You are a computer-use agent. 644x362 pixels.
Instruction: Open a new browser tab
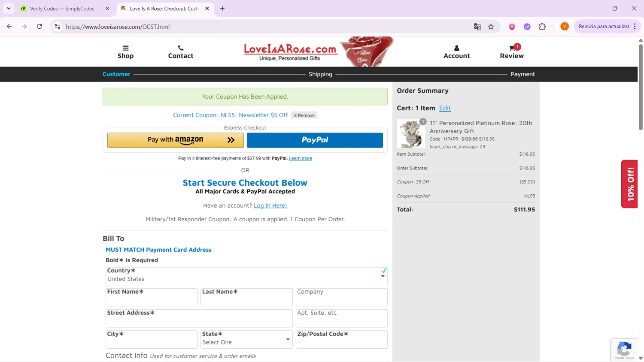(222, 9)
